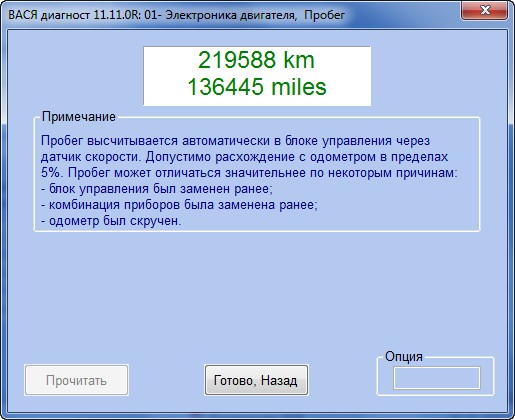Click the window title bar text
Screen dimensions: 515x420
coord(176,15)
